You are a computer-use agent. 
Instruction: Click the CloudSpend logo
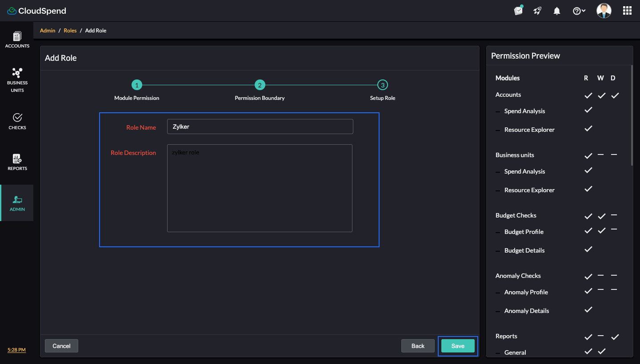pyautogui.click(x=36, y=10)
